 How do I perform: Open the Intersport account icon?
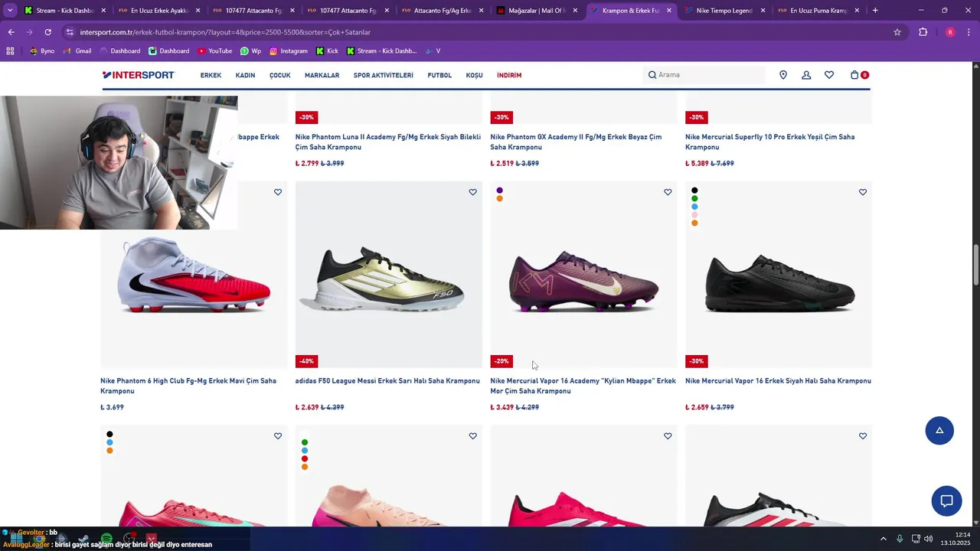[806, 75]
